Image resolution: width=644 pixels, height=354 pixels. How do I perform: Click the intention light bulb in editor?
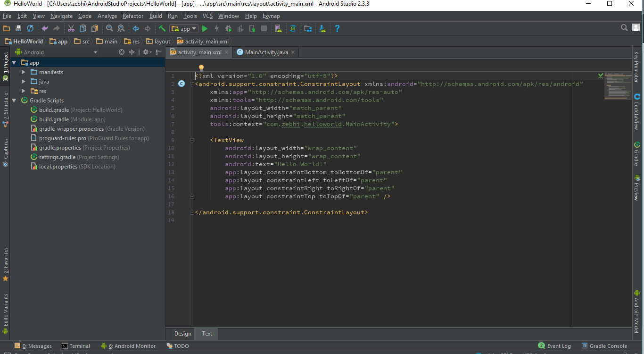[x=201, y=68]
